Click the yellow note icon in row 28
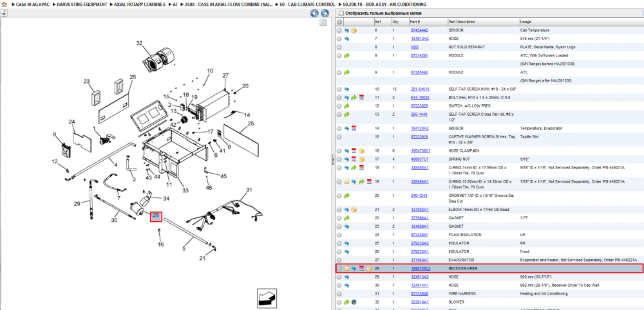Viewport: 644px width, 310px height. [x=346, y=269]
